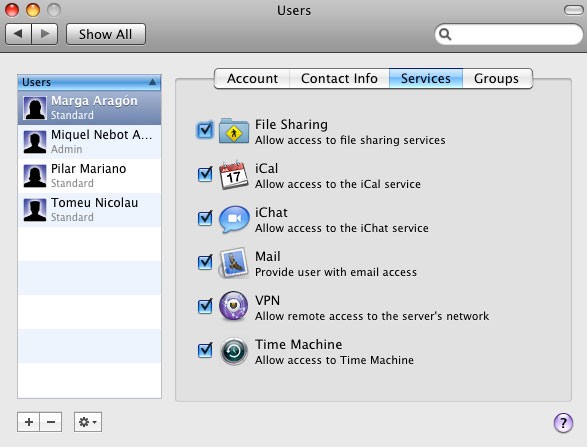Click the Show All button
This screenshot has width=587, height=447.
106,34
